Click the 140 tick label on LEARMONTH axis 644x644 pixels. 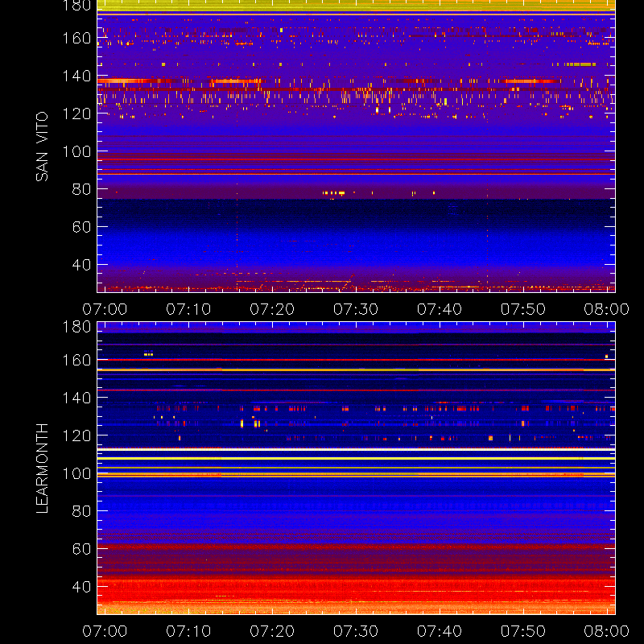point(76,398)
